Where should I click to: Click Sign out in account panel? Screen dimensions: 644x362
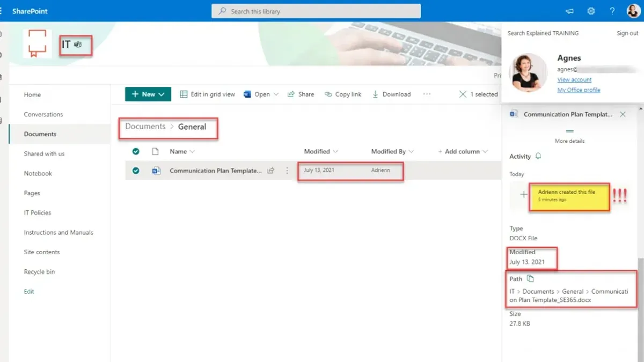pos(627,33)
